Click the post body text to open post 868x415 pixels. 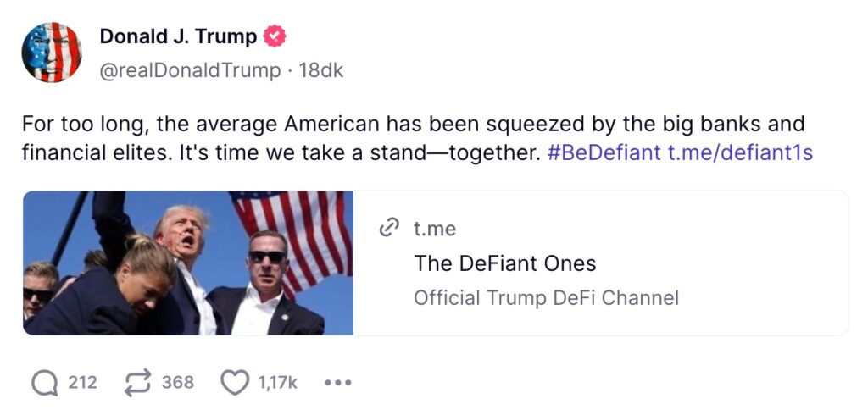coord(339,125)
